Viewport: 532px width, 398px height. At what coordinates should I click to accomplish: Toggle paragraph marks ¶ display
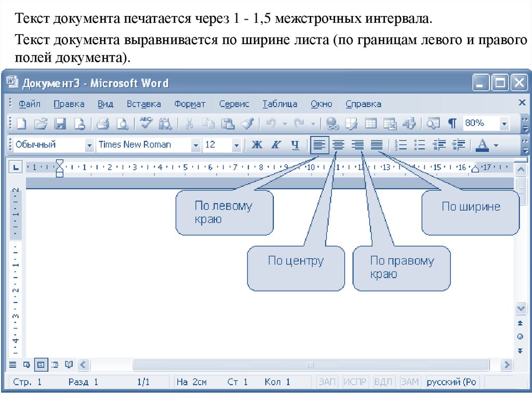453,123
